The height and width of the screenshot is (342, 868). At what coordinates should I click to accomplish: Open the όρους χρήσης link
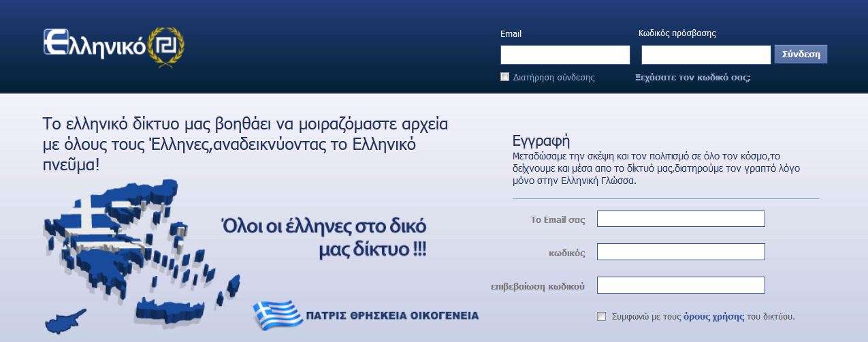[x=713, y=317]
